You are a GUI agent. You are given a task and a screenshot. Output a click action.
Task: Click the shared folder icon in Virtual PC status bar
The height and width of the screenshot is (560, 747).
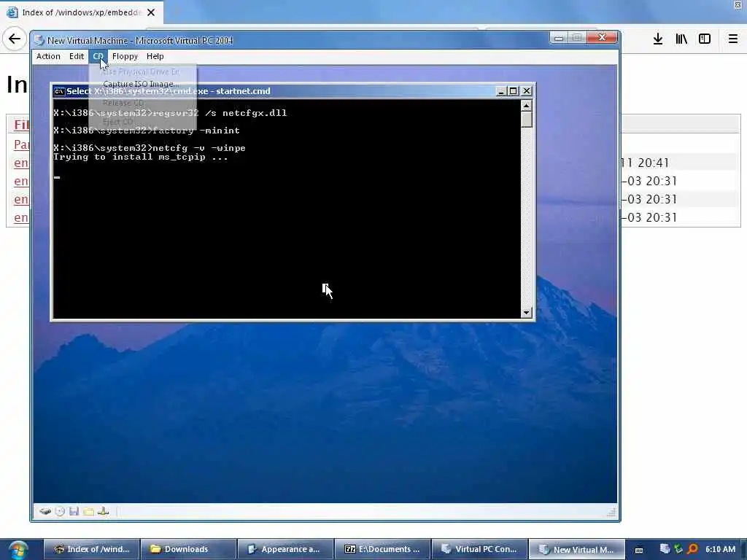(88, 511)
